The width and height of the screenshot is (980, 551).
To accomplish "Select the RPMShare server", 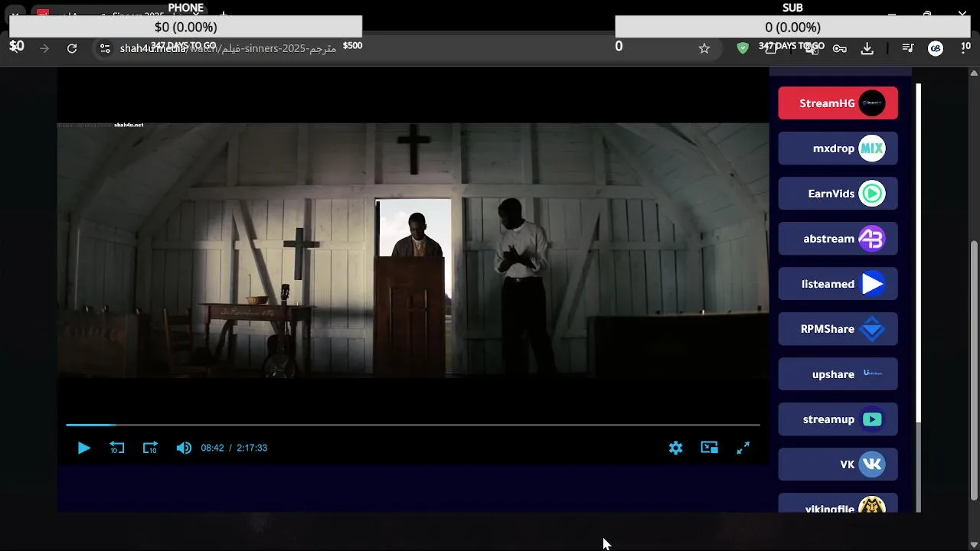I will [x=838, y=329].
